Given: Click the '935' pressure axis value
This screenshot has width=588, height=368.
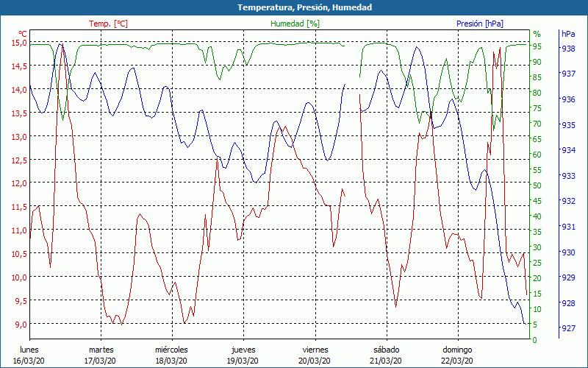Looking at the screenshot, I should pyautogui.click(x=568, y=124).
